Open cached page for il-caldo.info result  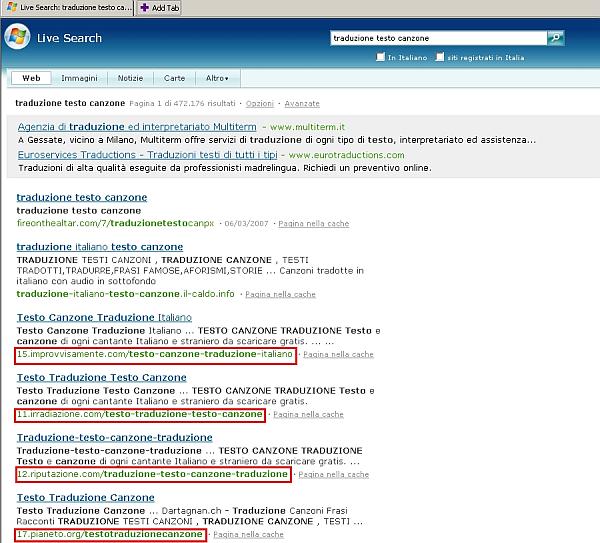point(280,294)
